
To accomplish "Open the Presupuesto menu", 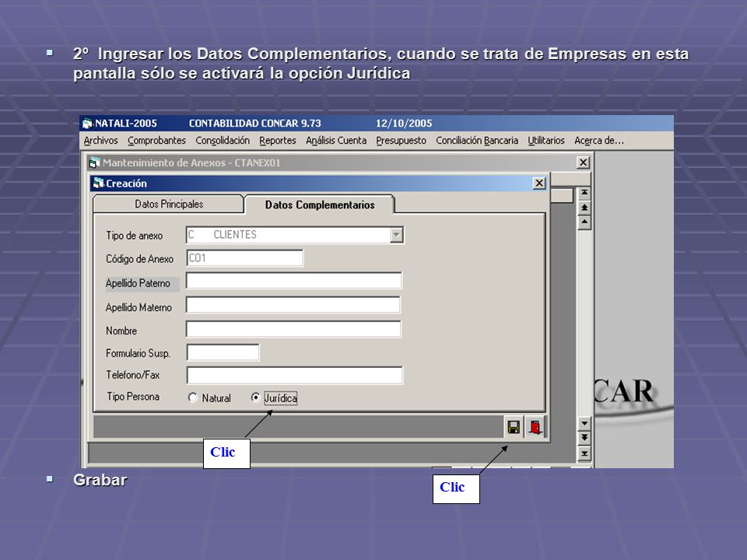I will point(402,141).
